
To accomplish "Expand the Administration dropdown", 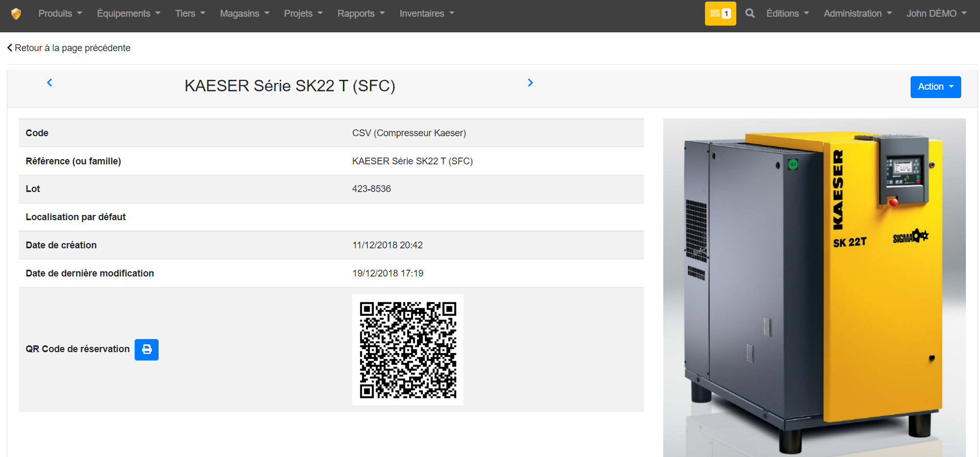I will 857,14.
